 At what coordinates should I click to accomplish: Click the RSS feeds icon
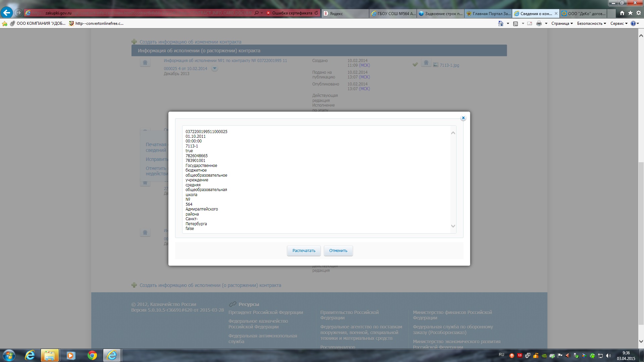(x=516, y=23)
